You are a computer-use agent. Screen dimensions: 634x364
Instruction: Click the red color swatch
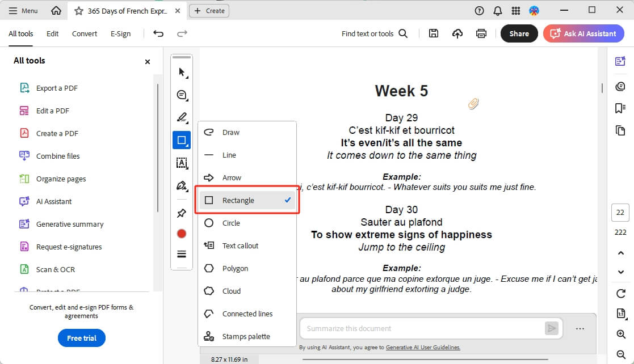pyautogui.click(x=182, y=234)
